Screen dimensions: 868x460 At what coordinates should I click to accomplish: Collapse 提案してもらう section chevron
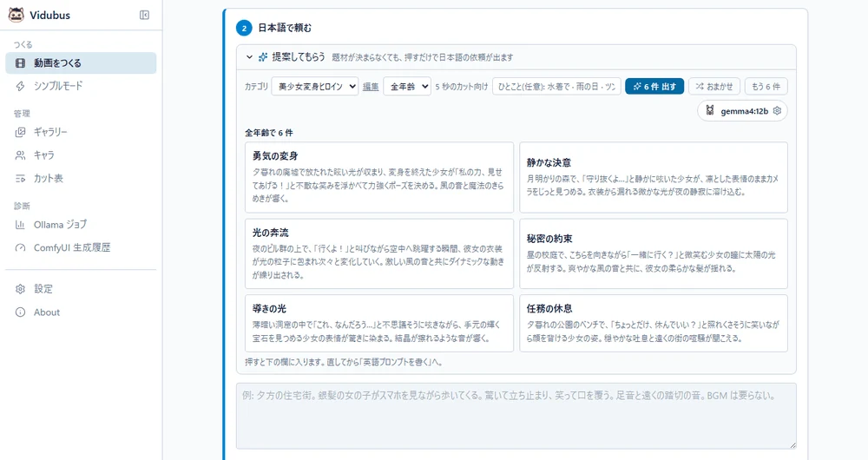click(249, 57)
